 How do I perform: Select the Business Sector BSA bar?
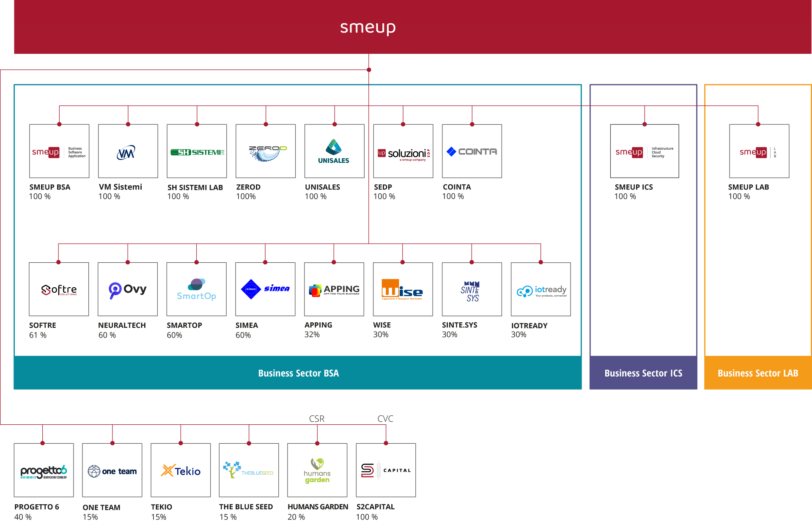tap(298, 373)
